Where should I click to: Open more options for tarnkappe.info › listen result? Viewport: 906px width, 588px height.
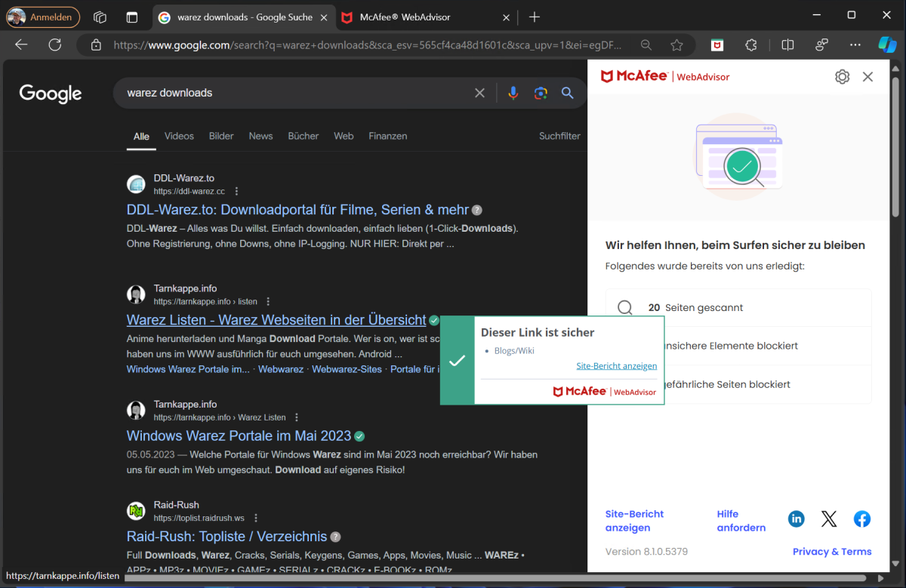[267, 302]
